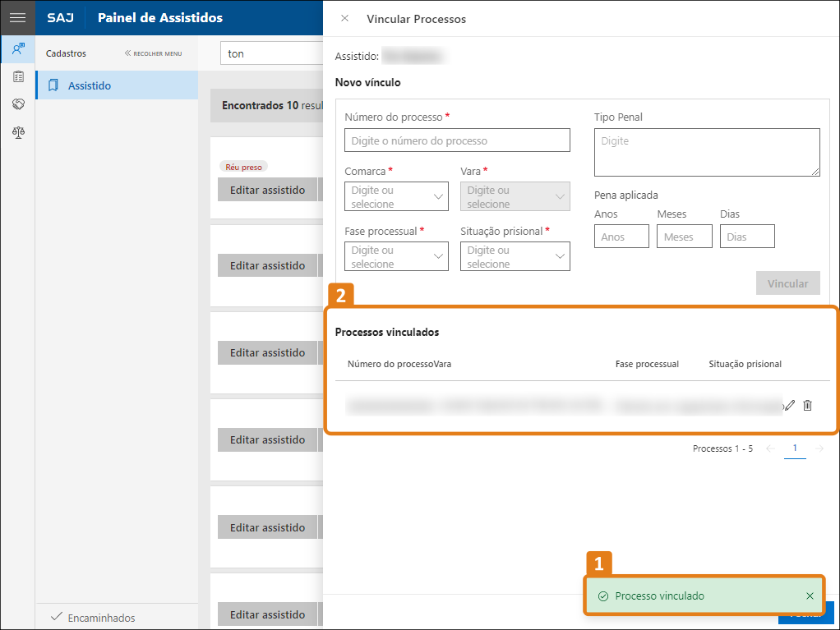Open the hamburger menu
Image resolution: width=840 pixels, height=630 pixels.
pyautogui.click(x=18, y=18)
